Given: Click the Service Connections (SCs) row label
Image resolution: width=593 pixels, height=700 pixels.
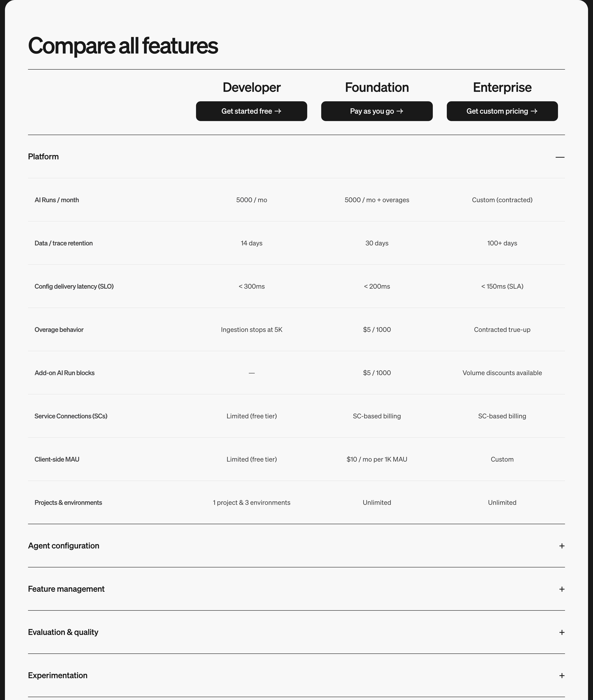Looking at the screenshot, I should point(71,416).
